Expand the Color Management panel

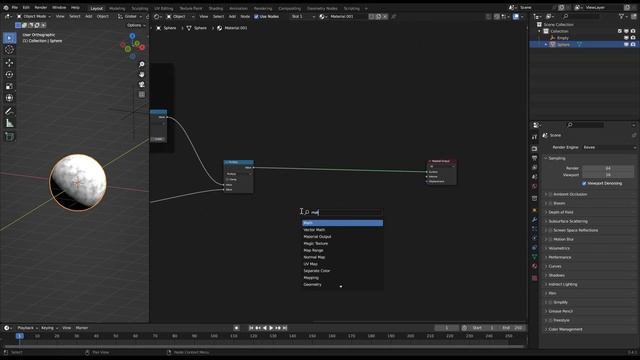pyautogui.click(x=565, y=329)
